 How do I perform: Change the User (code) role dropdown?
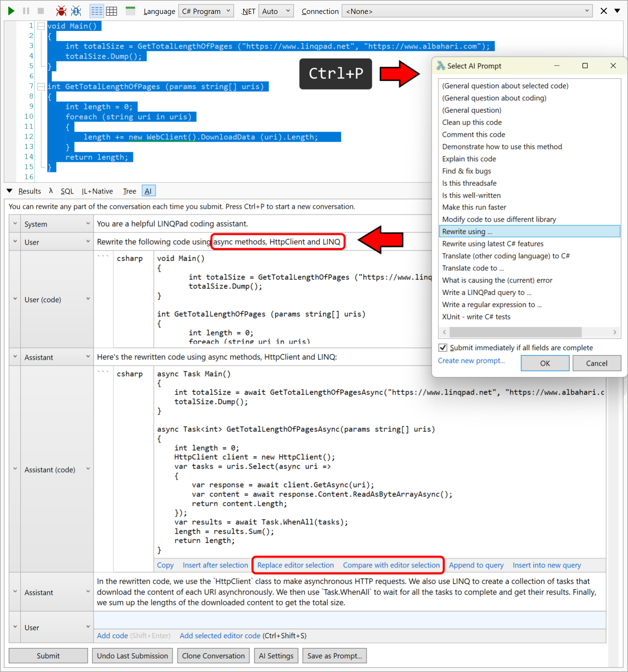coord(57,299)
